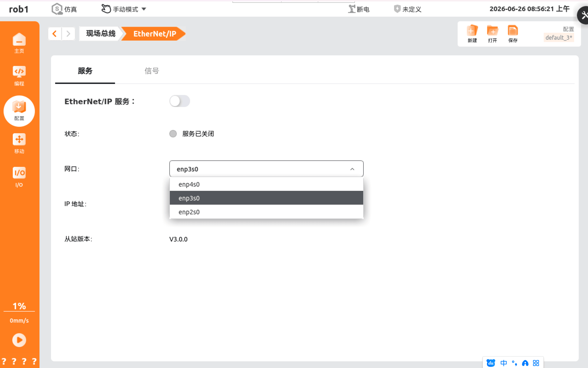
Task: Collapse the 网口 enp3s0 dropdown
Action: pyautogui.click(x=266, y=169)
